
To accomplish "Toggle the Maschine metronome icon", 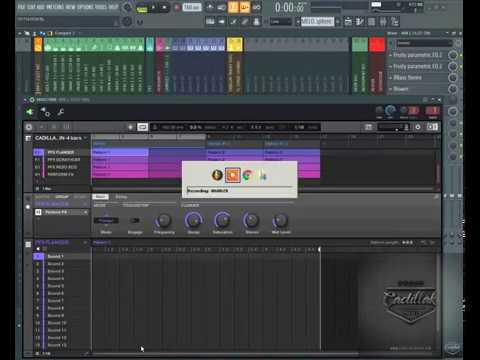I will 155,127.
